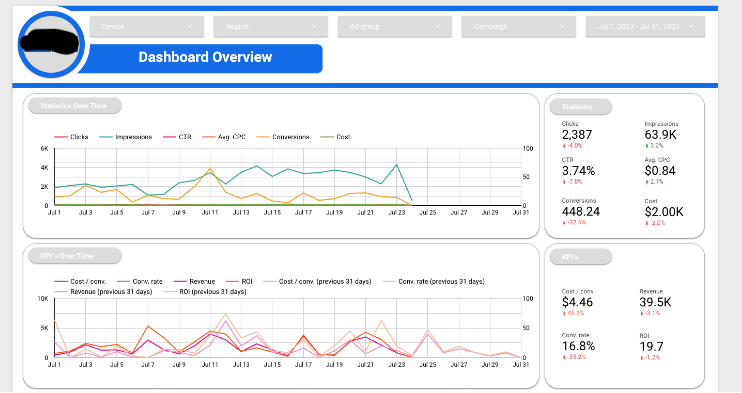Click the Cost value $2.00K
Screen dimensions: 742x393
click(664, 212)
